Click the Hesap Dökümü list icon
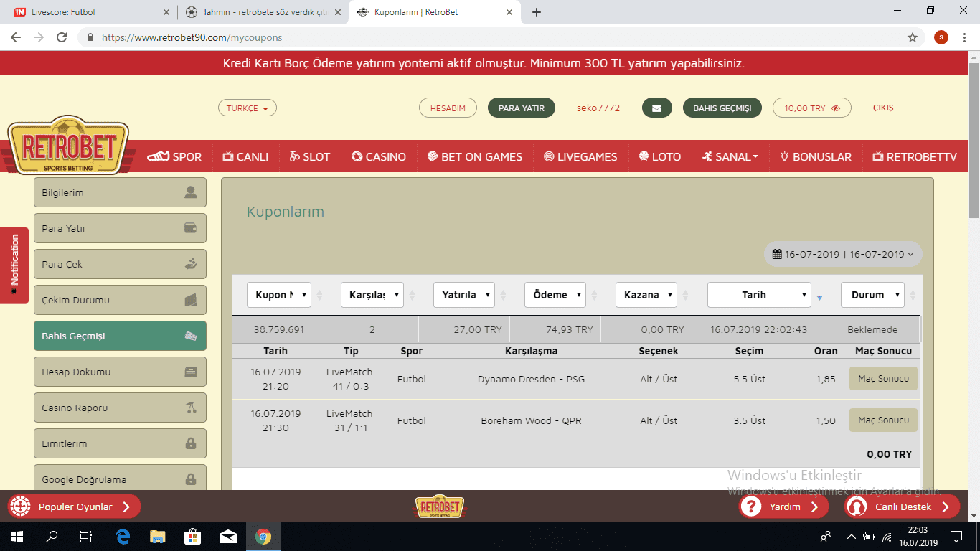Image resolution: width=980 pixels, height=551 pixels. point(191,372)
